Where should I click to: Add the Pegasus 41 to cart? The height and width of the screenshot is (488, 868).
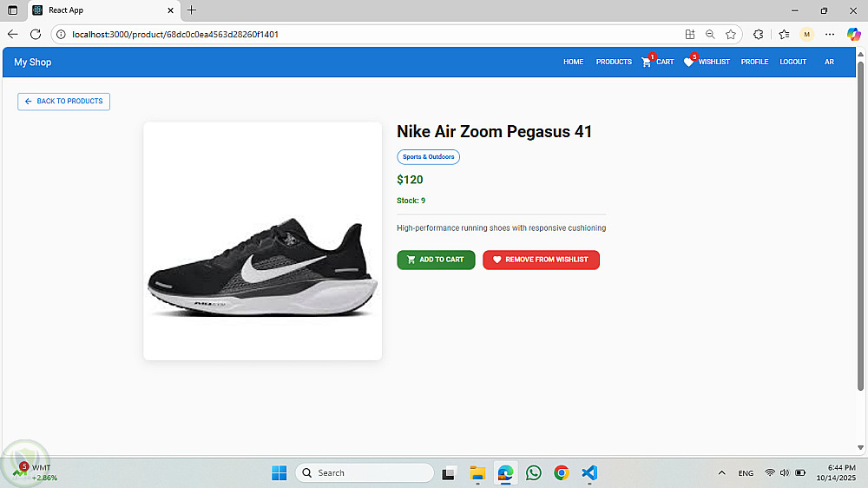coord(436,260)
